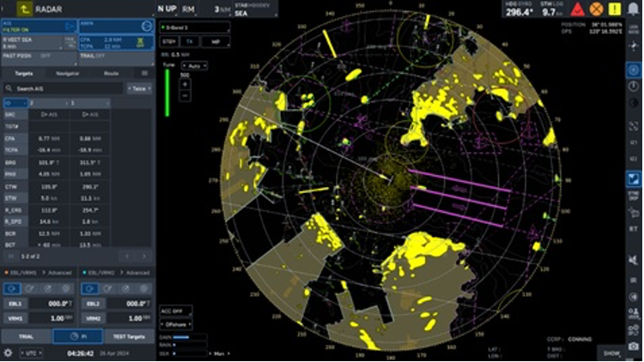Image resolution: width=644 pixels, height=362 pixels.
Task: Click the yellow exclamation caution icon
Action: pyautogui.click(x=615, y=9)
